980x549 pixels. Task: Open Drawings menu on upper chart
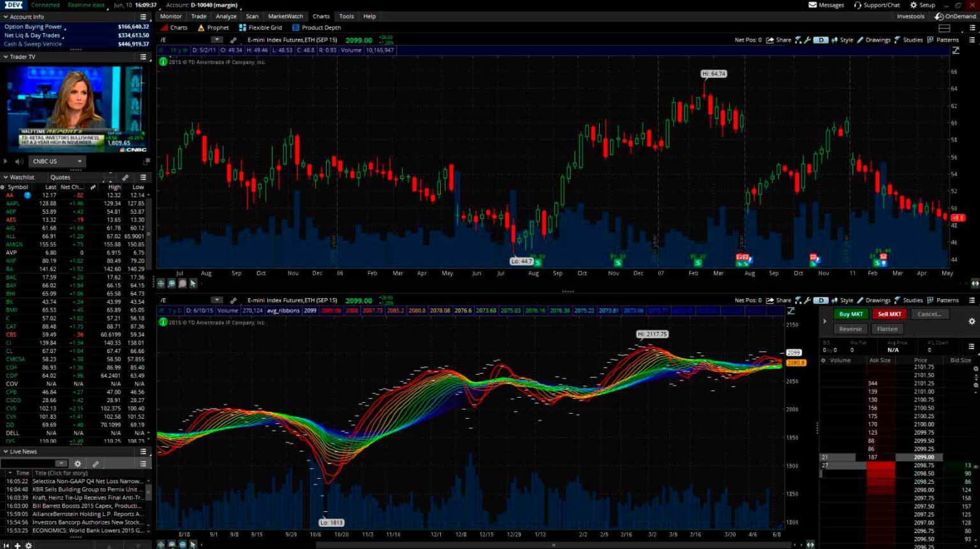pyautogui.click(x=873, y=40)
